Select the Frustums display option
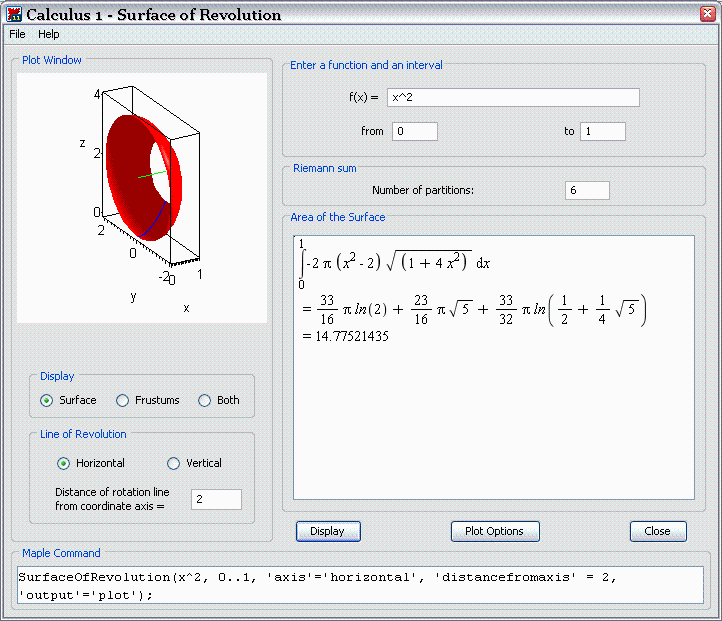722x621 pixels. click(123, 400)
